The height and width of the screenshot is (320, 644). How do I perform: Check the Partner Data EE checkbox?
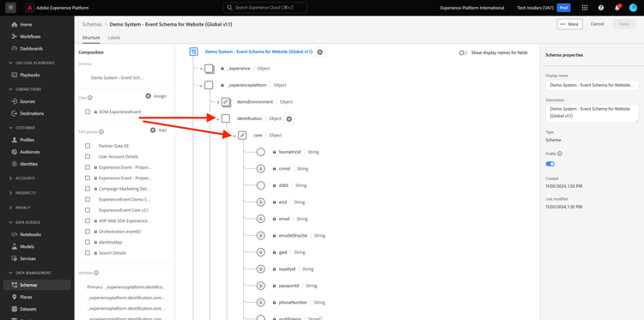(88, 146)
